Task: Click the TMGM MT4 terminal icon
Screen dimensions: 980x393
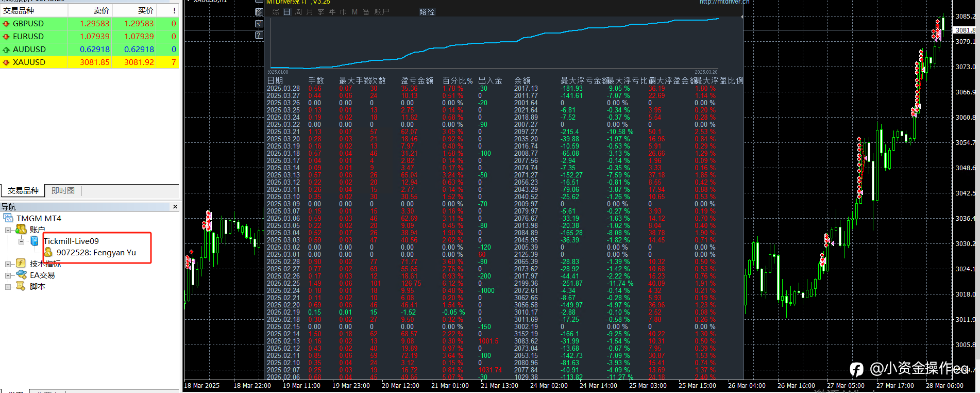Action: coord(8,218)
